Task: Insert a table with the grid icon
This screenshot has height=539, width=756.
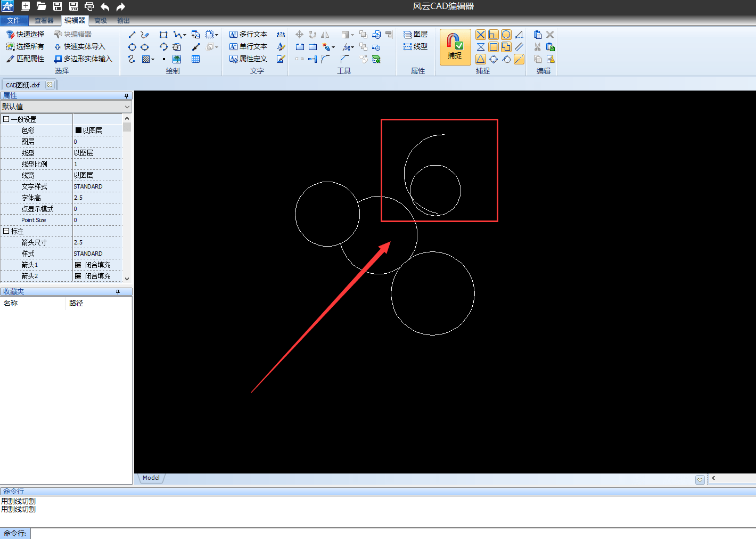Action: (x=196, y=59)
